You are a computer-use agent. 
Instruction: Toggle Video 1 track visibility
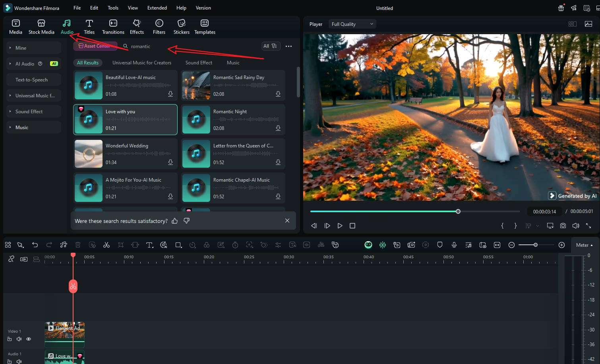tap(29, 339)
